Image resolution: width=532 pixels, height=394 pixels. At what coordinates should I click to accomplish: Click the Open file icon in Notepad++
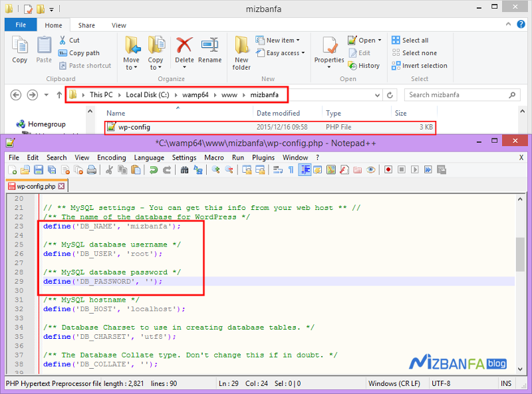click(25, 169)
